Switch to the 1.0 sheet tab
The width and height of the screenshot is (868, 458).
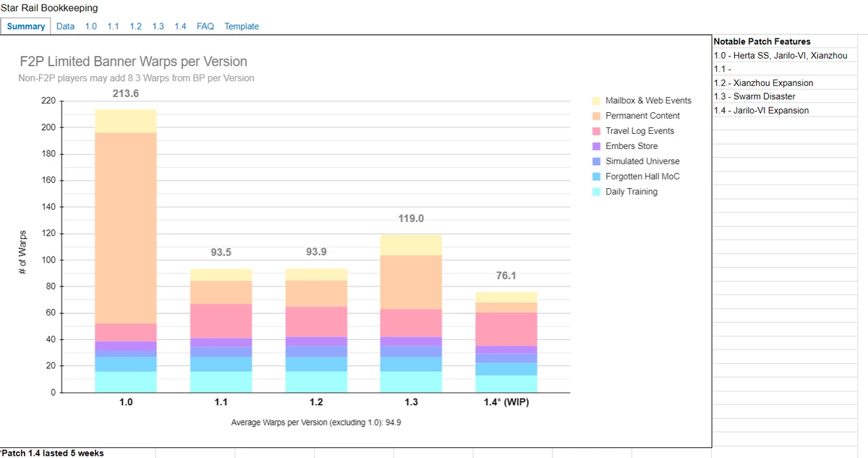click(91, 26)
